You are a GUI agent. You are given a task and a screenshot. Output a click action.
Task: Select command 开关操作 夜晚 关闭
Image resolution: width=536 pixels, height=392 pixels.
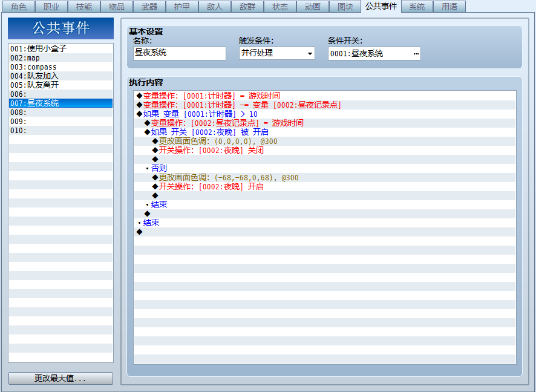click(x=325, y=150)
